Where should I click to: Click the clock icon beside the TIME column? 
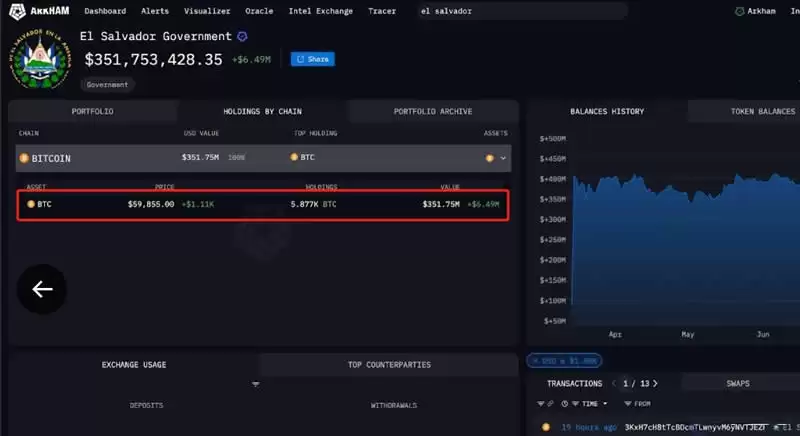[566, 403]
